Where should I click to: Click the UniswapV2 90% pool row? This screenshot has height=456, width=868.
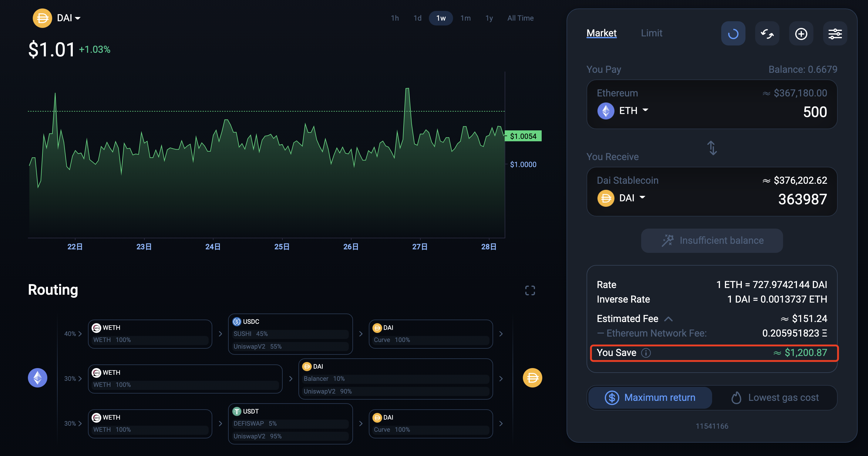click(395, 391)
